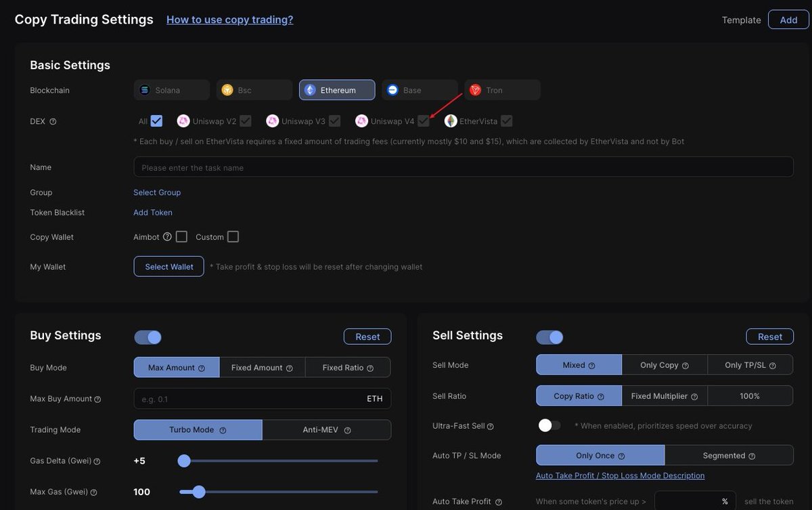Select the Base network
Screen dimensions: 812x510
point(420,89)
